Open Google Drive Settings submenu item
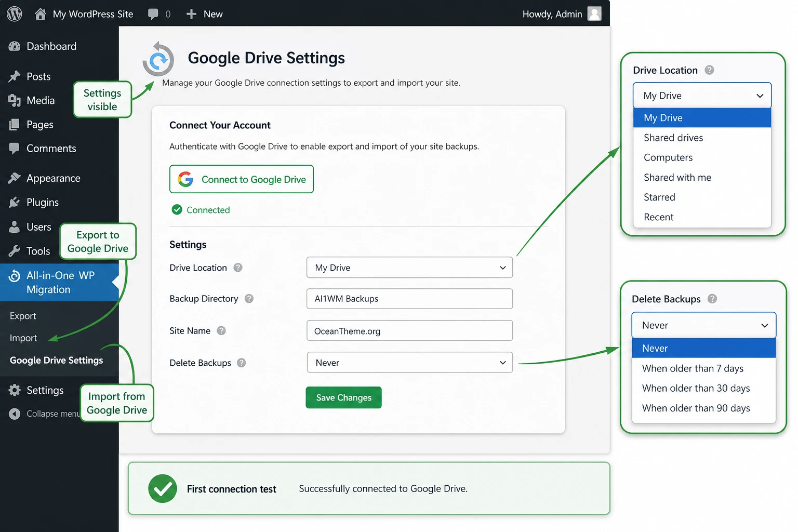The width and height of the screenshot is (798, 532). point(56,360)
